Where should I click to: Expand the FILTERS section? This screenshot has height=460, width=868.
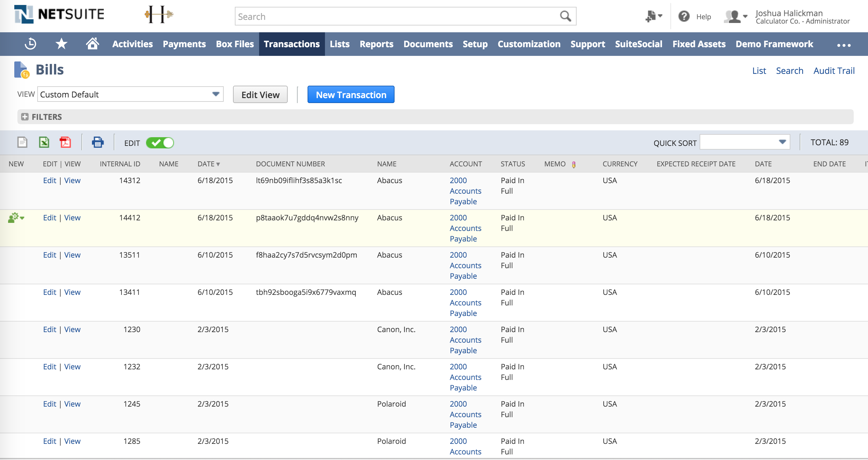[25, 117]
